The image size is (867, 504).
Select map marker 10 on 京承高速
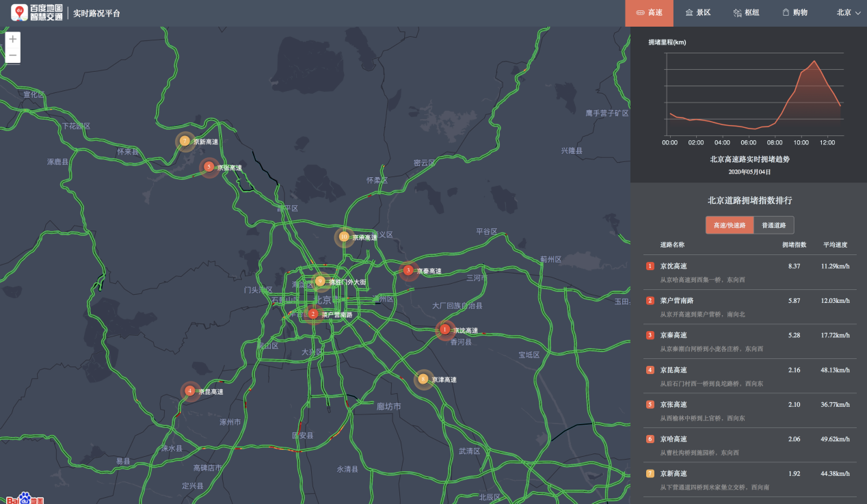pos(344,237)
